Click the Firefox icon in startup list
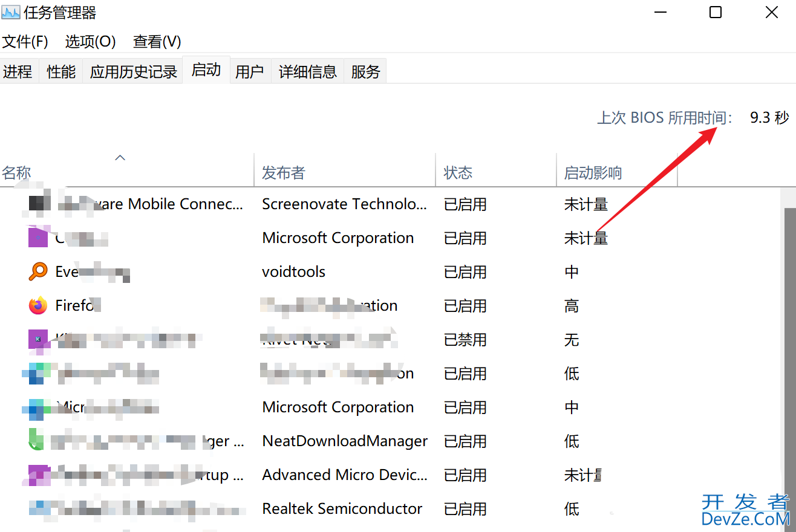 click(38, 305)
